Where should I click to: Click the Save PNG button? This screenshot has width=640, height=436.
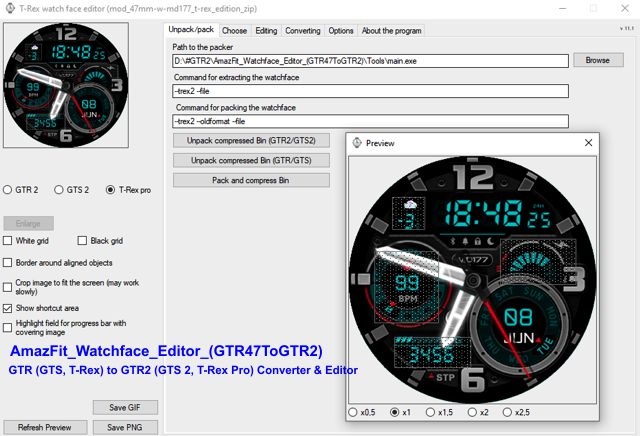[x=125, y=427]
